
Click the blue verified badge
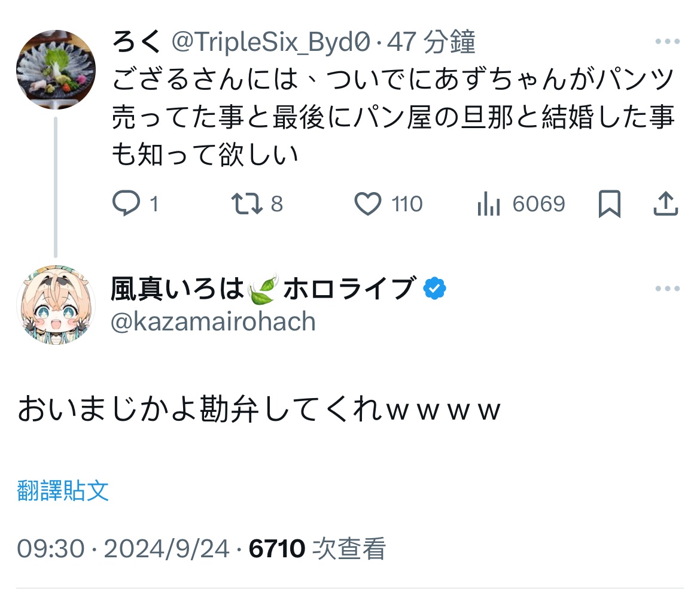click(434, 290)
